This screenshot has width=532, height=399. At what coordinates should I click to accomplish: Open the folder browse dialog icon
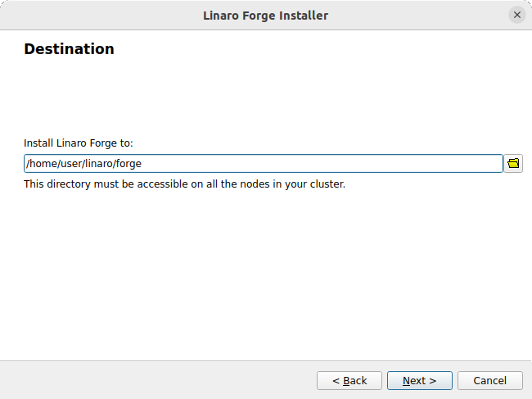513,163
